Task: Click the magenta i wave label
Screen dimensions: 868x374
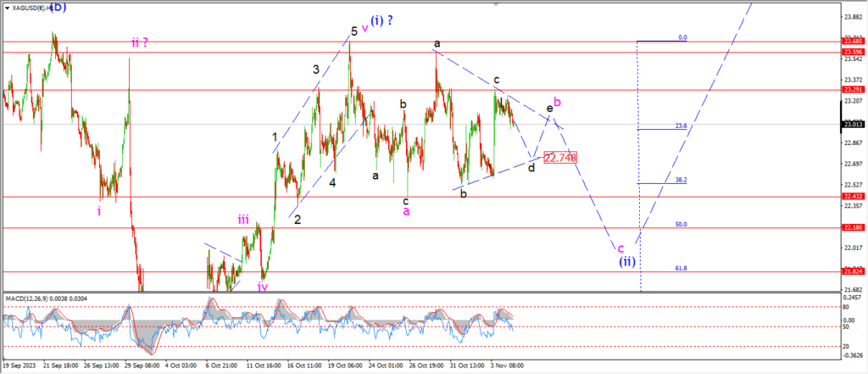Action: coord(99,210)
